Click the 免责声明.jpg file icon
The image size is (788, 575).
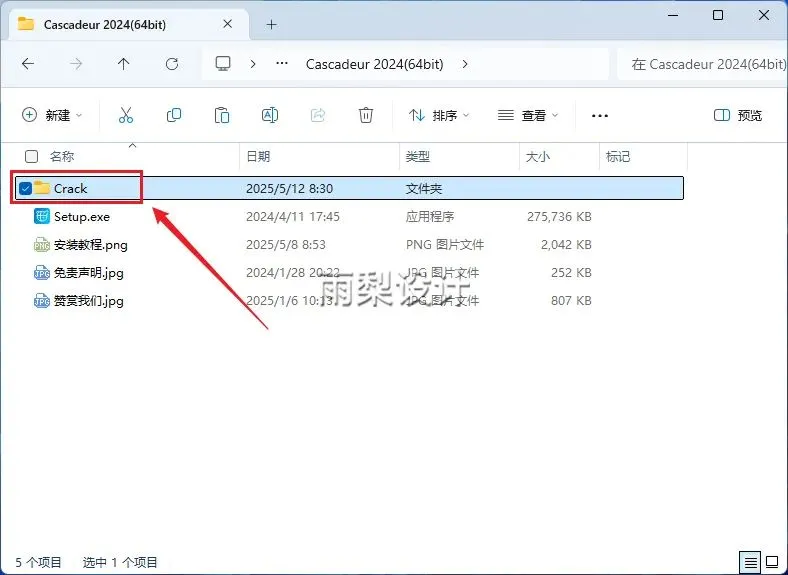42,273
